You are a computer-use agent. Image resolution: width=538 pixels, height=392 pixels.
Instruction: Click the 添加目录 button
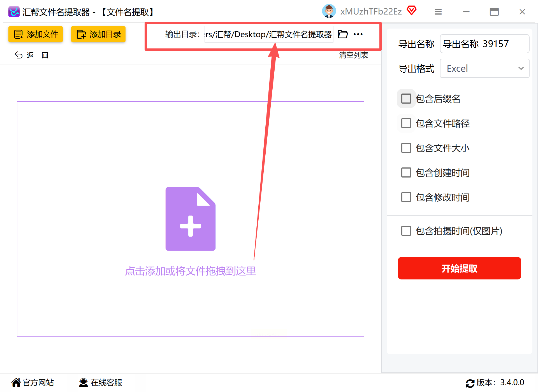tap(98, 34)
